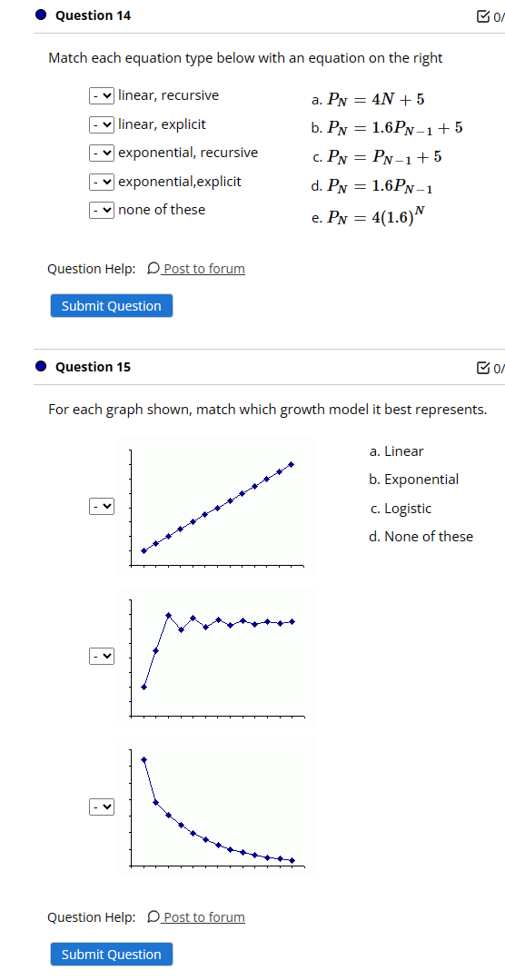Open the dropdown for exponential, recursive
Viewport: 505px width, 980px height.
pos(101,153)
